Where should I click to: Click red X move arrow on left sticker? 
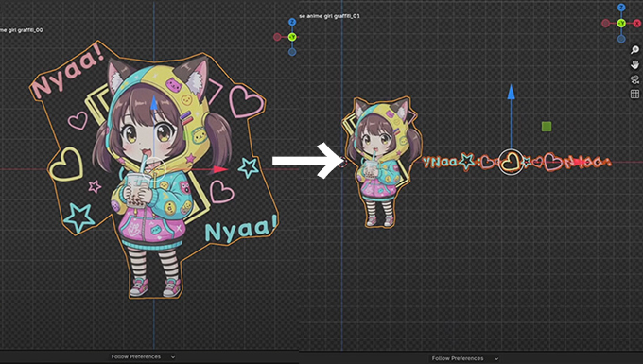click(x=220, y=169)
